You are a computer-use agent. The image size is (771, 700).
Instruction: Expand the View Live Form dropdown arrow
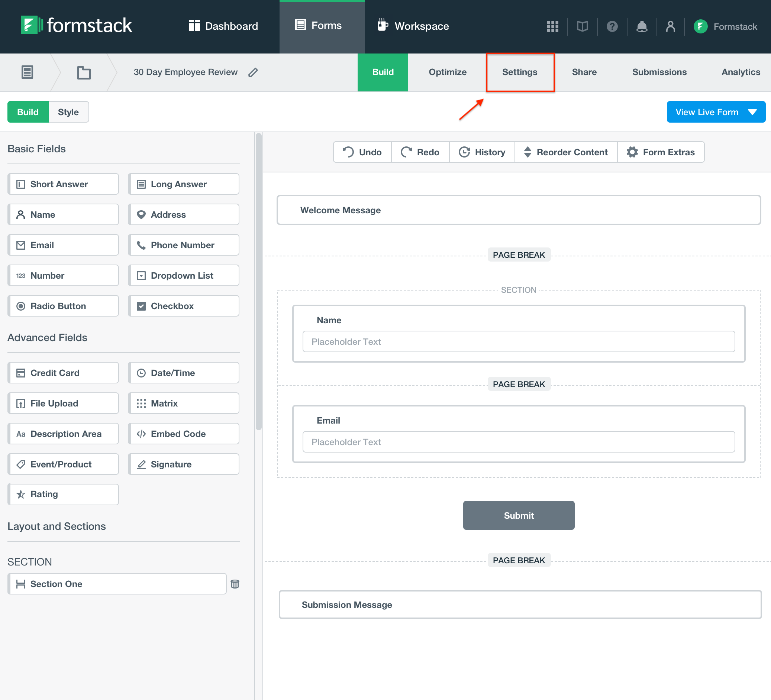click(x=752, y=112)
